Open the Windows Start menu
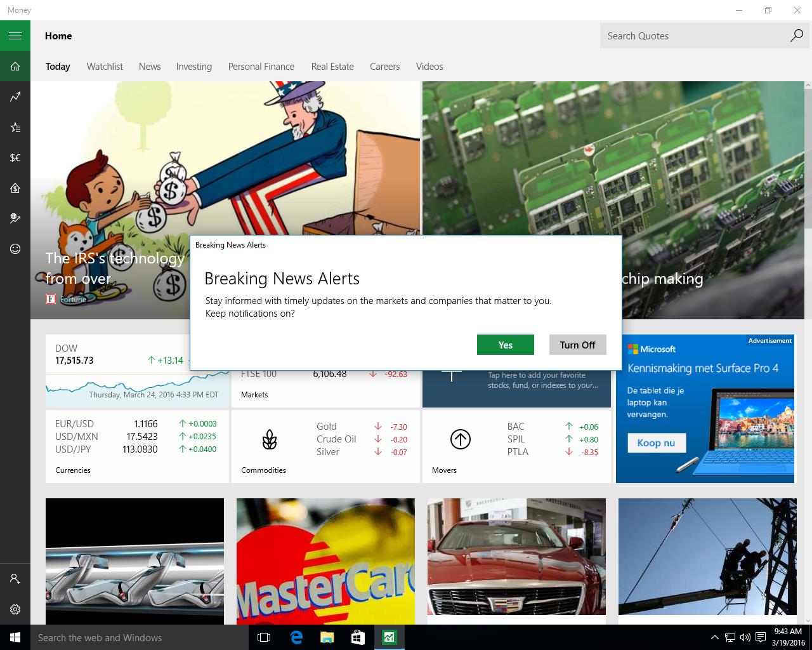Image resolution: width=812 pixels, height=650 pixels. point(15,637)
